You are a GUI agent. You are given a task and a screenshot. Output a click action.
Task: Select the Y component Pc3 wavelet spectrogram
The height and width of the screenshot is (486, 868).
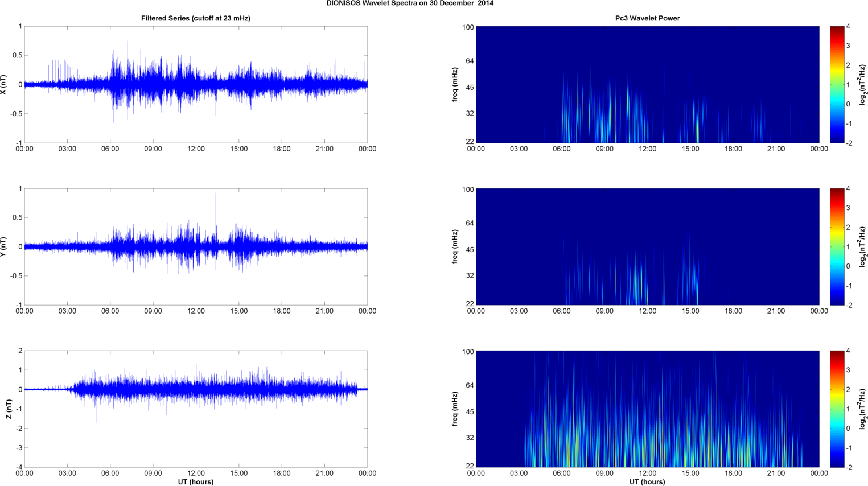(647, 246)
